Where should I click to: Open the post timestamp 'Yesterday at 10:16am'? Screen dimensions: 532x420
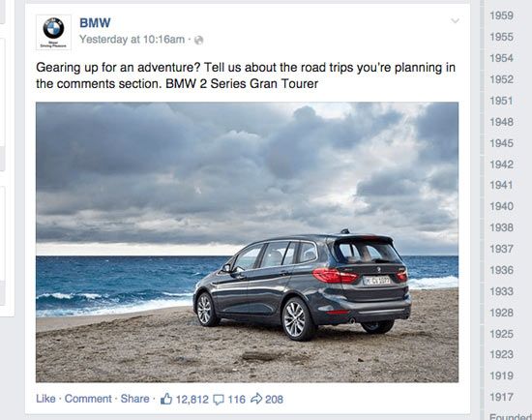[132, 40]
